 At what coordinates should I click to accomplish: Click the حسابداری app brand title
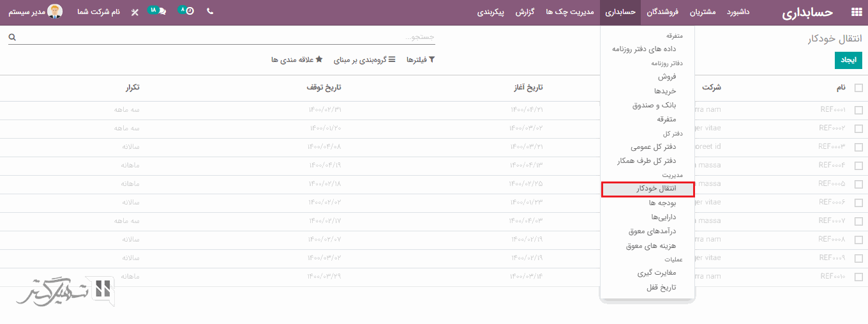(x=808, y=13)
